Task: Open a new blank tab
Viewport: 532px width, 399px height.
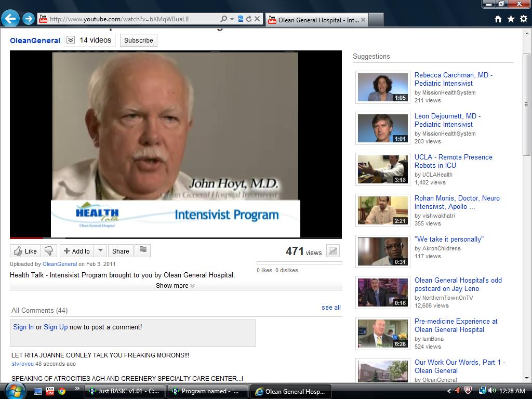Action: click(376, 20)
